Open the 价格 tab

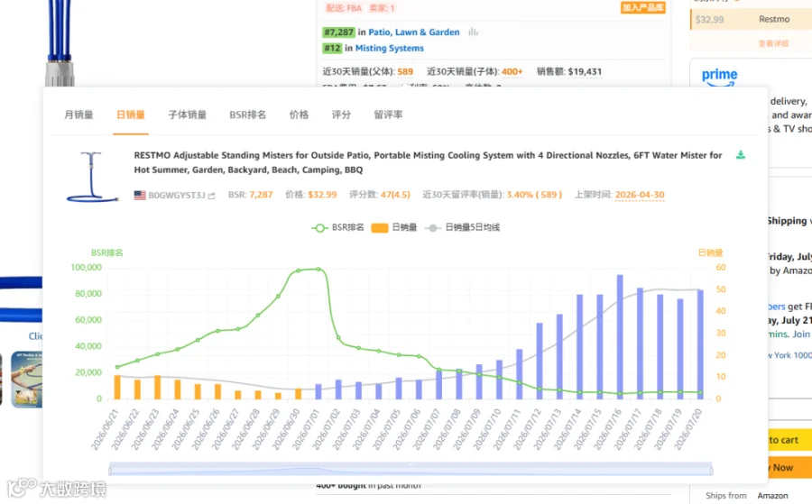299,115
